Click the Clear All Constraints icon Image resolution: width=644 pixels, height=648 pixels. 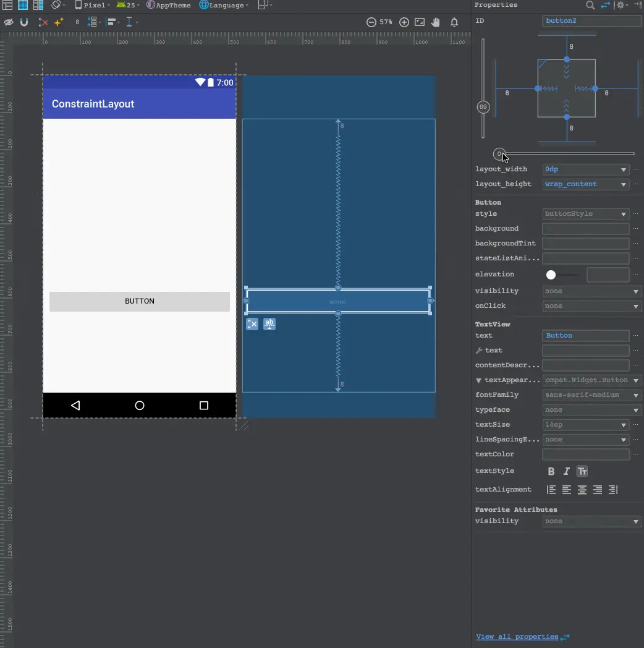coord(43,22)
